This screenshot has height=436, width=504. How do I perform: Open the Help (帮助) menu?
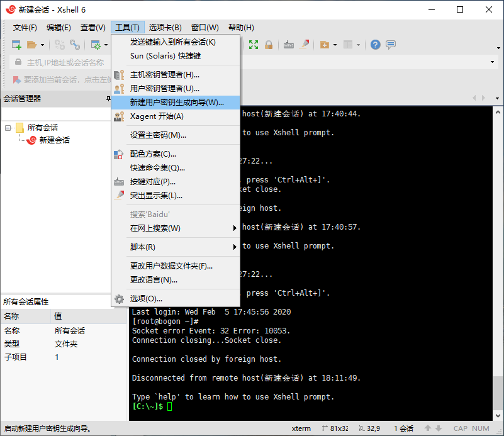241,27
